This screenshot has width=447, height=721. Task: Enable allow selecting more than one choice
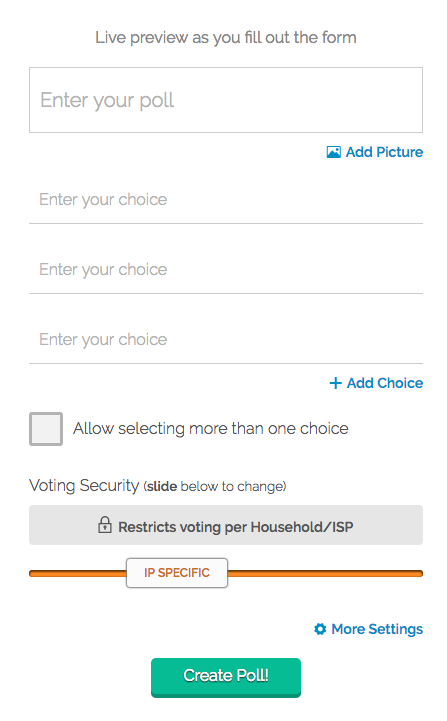(x=46, y=429)
